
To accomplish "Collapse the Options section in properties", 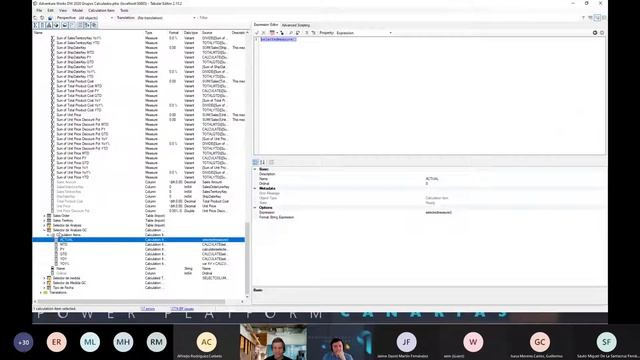I will 255,208.
